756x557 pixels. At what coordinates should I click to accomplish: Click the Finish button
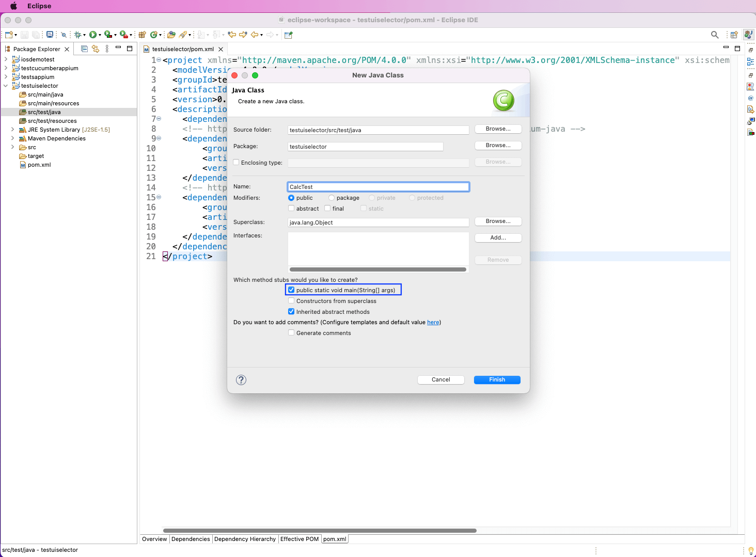point(497,379)
